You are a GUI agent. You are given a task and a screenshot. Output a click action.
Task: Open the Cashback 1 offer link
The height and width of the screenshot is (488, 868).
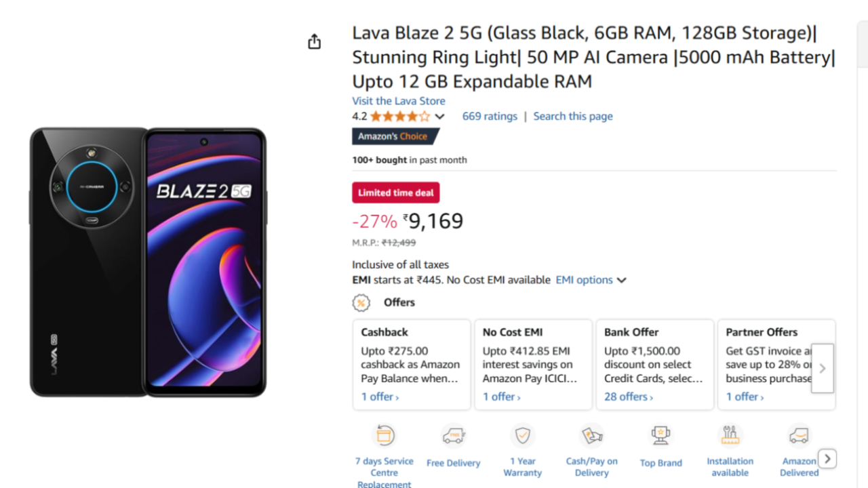(380, 396)
